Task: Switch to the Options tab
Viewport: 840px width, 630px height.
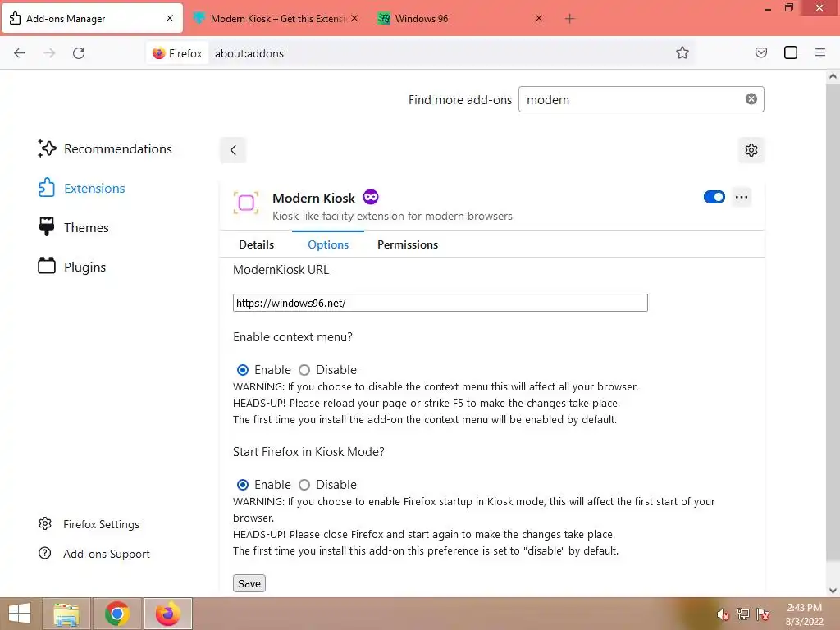Action: pos(328,244)
